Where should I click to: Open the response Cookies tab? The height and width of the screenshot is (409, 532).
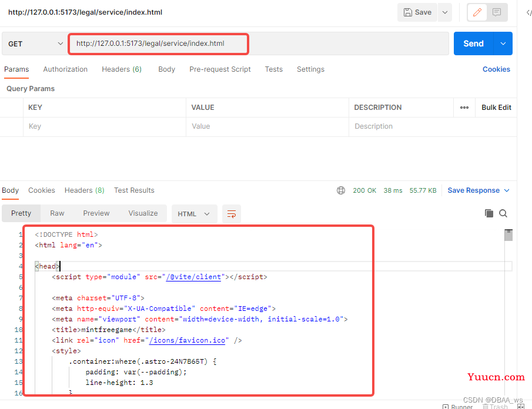tap(41, 190)
